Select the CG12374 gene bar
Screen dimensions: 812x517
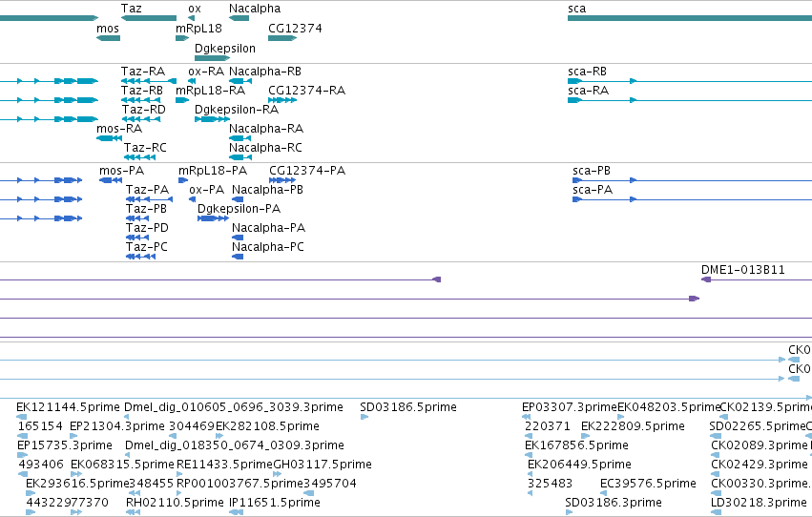pos(282,38)
